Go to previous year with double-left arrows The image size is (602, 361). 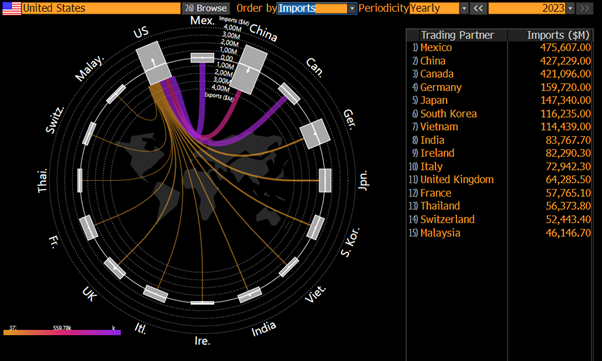pyautogui.click(x=478, y=8)
